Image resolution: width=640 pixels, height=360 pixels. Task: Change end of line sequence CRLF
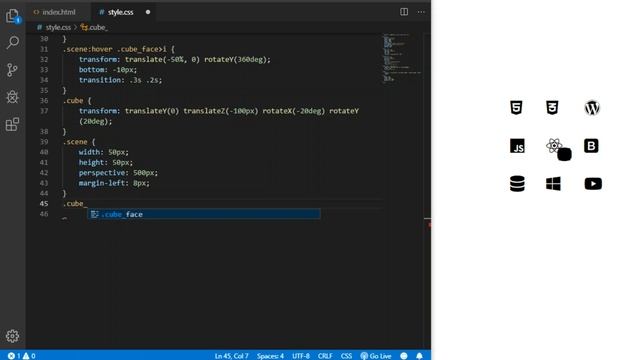coord(325,356)
